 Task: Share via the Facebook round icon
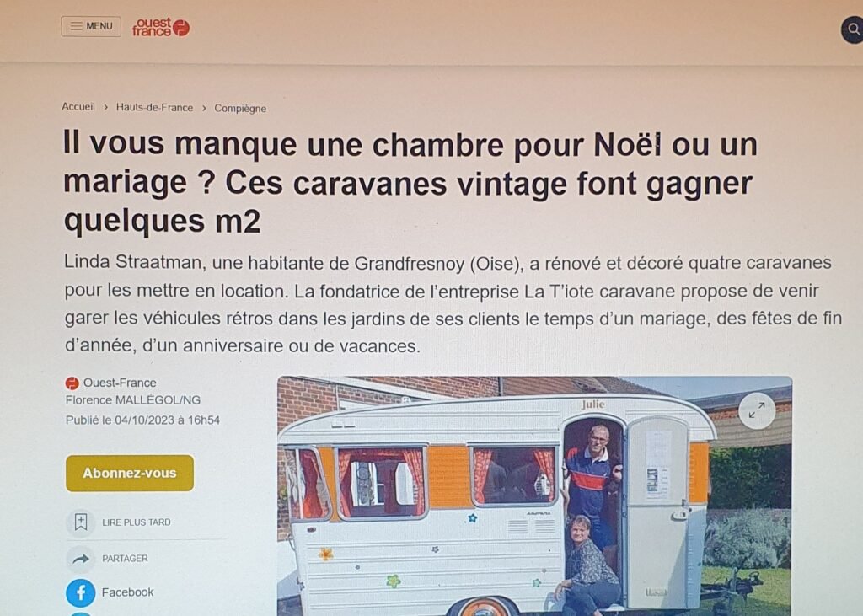[80, 592]
